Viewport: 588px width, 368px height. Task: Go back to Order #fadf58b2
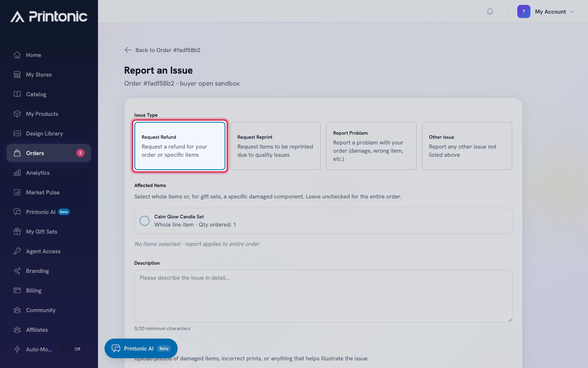point(163,50)
